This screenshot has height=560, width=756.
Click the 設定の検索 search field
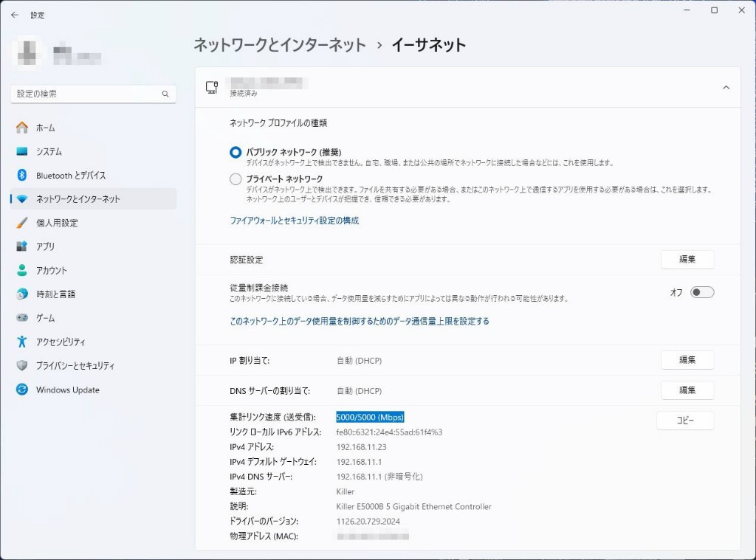tap(85, 94)
